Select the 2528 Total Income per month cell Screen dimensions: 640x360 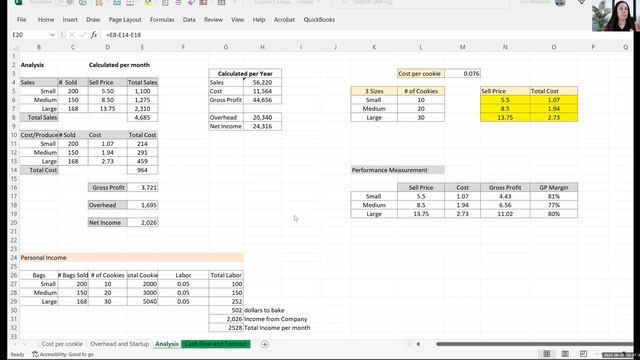coord(226,328)
